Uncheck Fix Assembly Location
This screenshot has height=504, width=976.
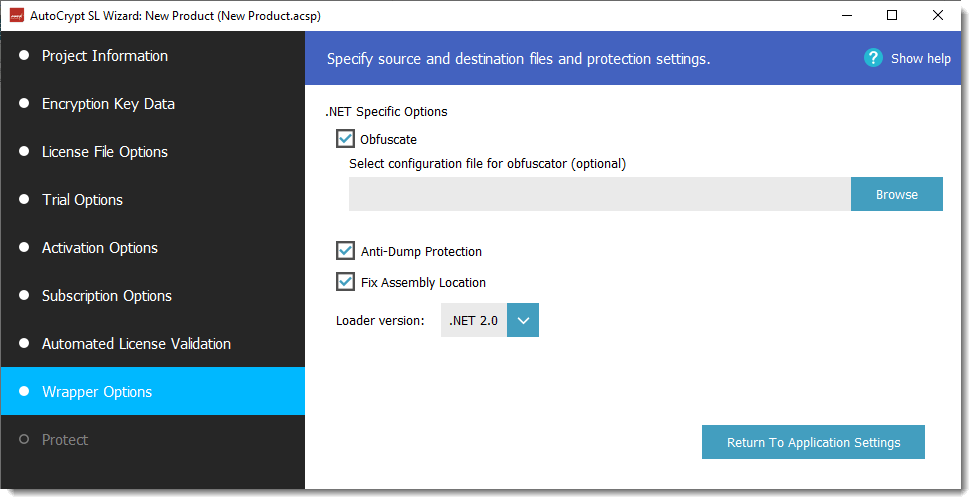[x=345, y=282]
